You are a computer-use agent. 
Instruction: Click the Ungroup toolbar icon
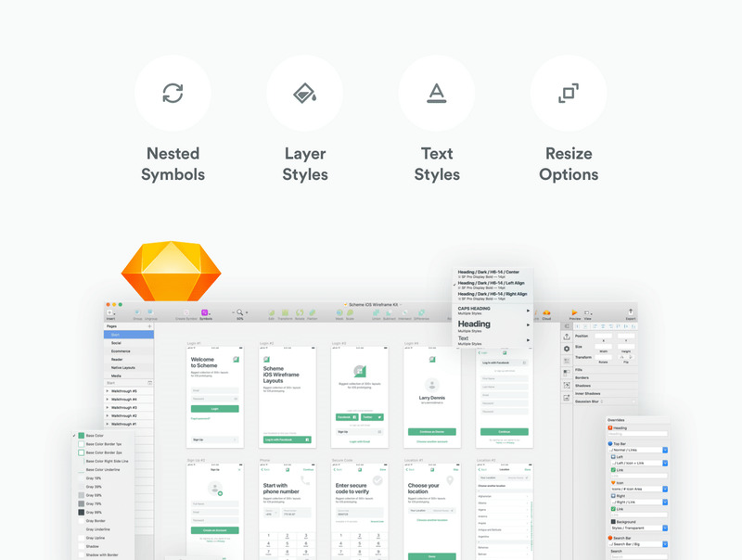[150, 312]
